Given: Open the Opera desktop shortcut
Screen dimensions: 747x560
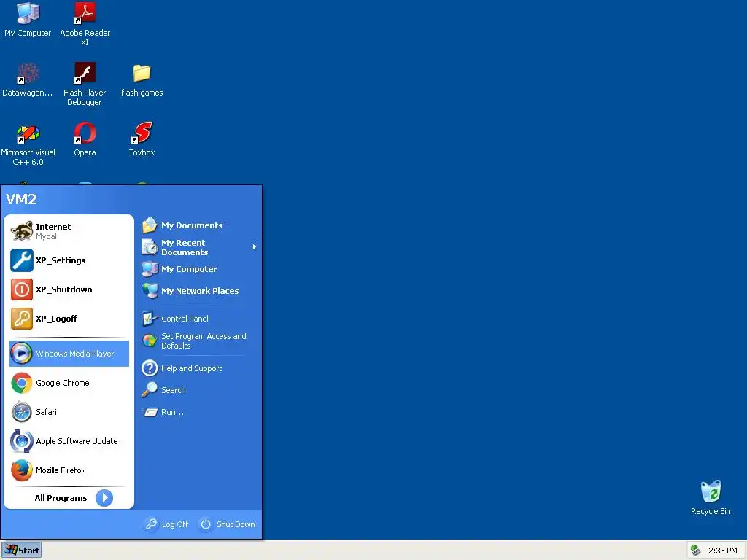Looking at the screenshot, I should [85, 139].
